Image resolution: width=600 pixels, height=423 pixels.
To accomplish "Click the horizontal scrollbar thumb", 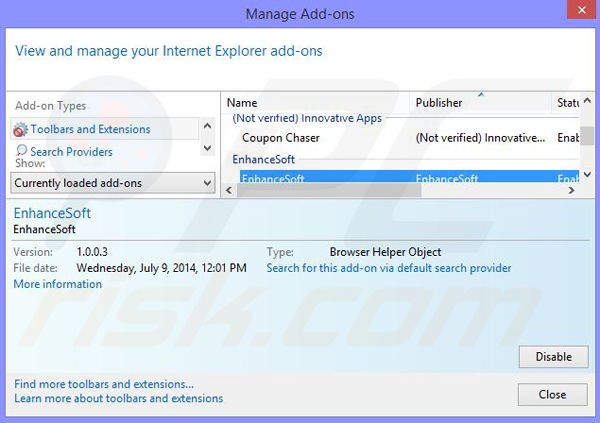I will pyautogui.click(x=329, y=190).
